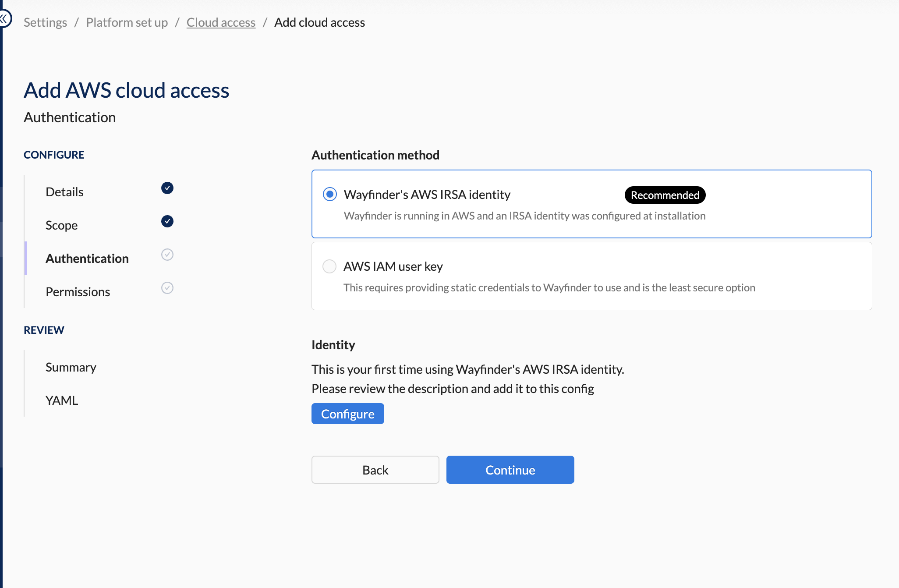899x588 pixels.
Task: Go to Scope step in wizard
Action: (x=61, y=225)
